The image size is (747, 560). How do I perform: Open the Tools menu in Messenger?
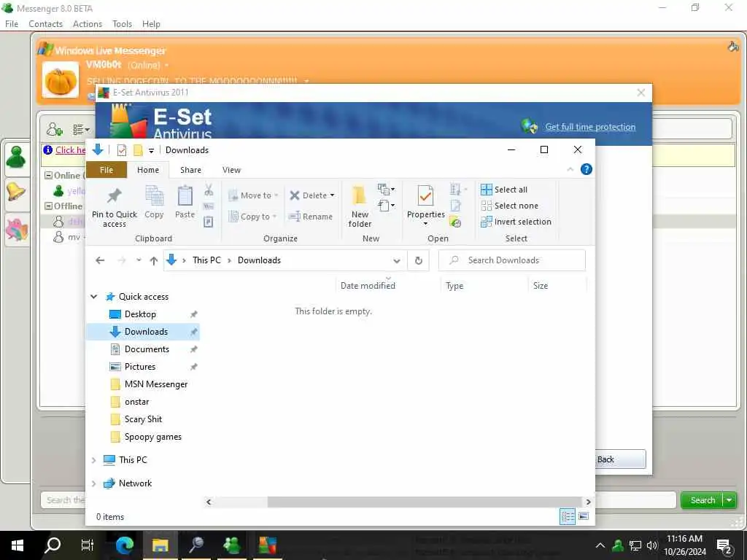(122, 24)
